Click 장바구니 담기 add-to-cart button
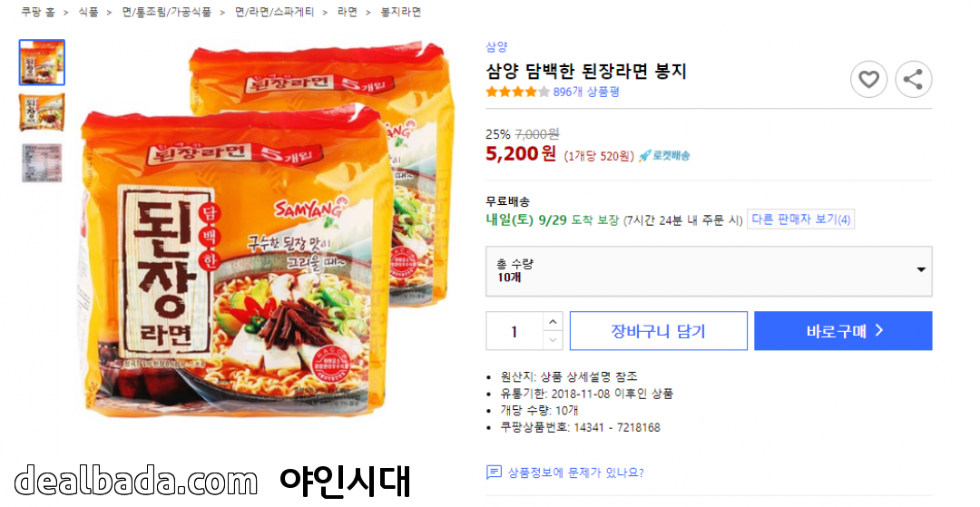The image size is (980, 507). point(658,331)
